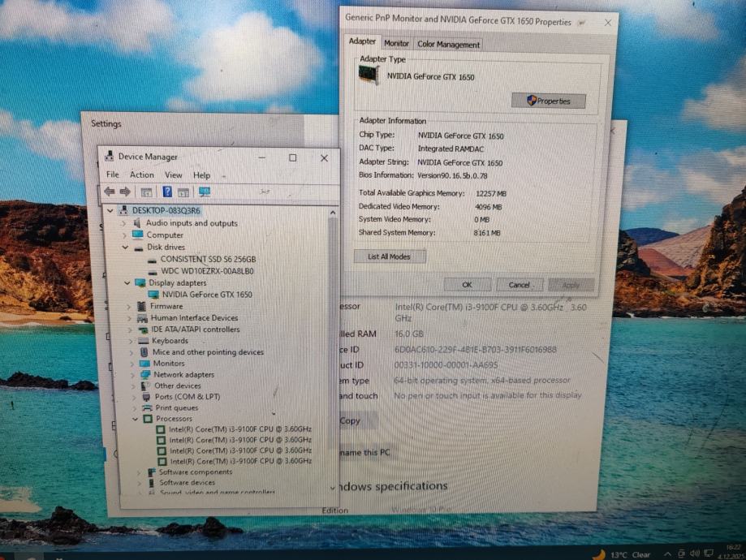Click the Device Manager title bar icon
Viewport: 746px width, 560px height.
coord(110,156)
